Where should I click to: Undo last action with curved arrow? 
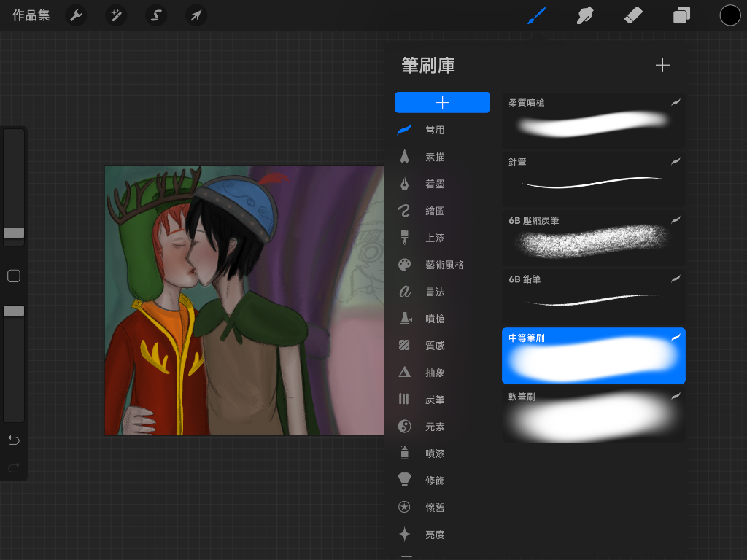tap(14, 440)
